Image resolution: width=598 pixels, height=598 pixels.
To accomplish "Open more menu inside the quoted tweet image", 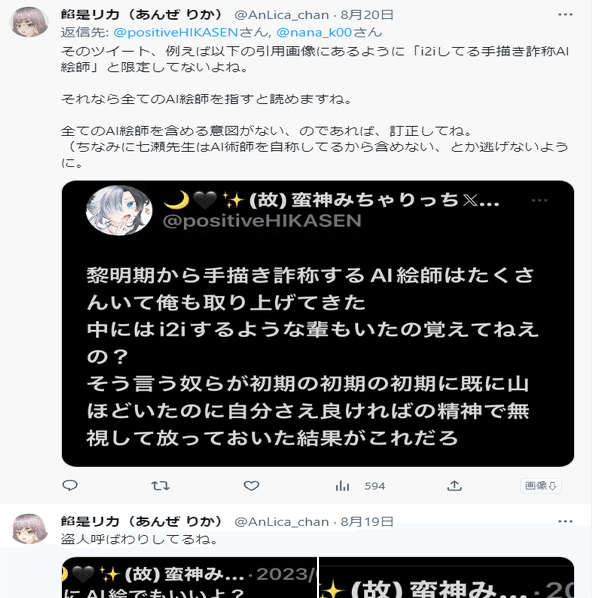I will [x=539, y=200].
